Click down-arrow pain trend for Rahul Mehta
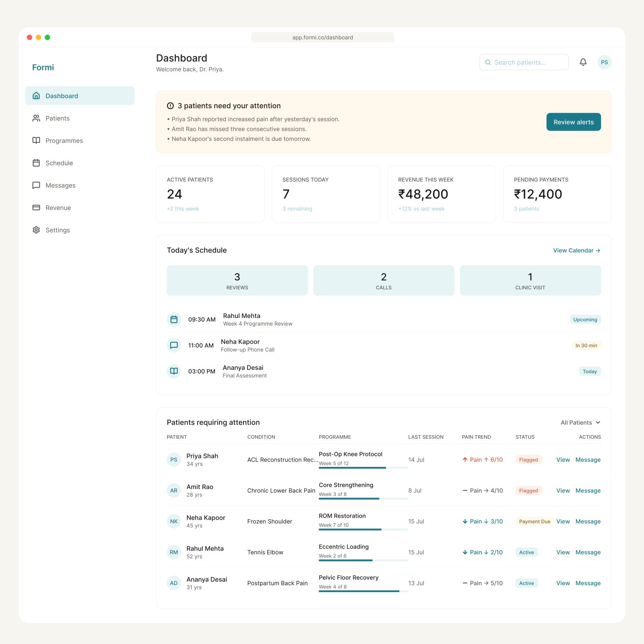Image resolution: width=644 pixels, height=644 pixels. coord(465,552)
